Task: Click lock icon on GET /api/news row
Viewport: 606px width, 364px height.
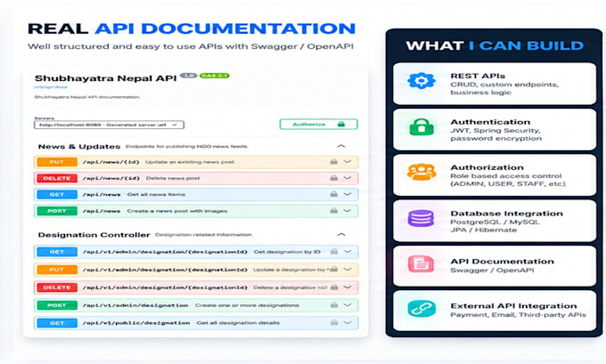Action: click(334, 194)
